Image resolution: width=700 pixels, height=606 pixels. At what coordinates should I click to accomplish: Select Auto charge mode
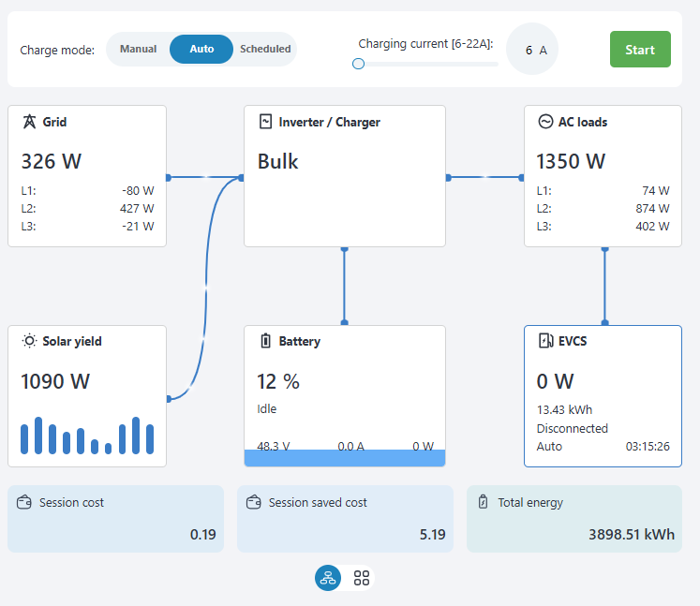201,49
